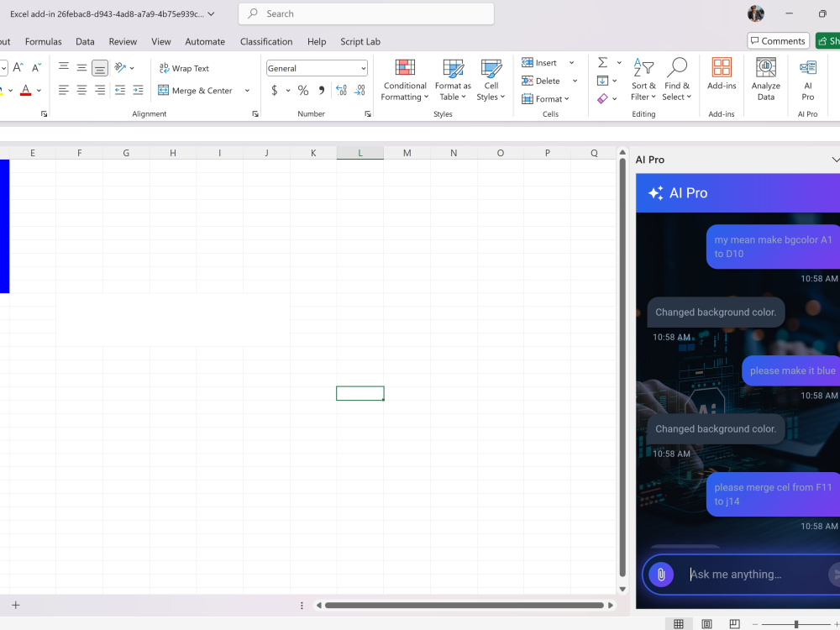Open the Script Lab tab

coord(360,41)
